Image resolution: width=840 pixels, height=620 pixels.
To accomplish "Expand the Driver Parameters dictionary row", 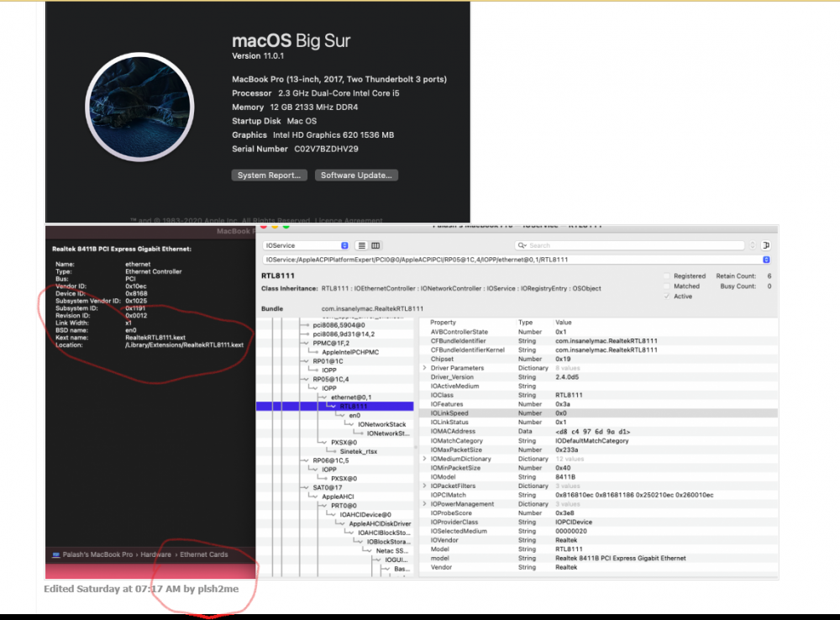I will (425, 368).
